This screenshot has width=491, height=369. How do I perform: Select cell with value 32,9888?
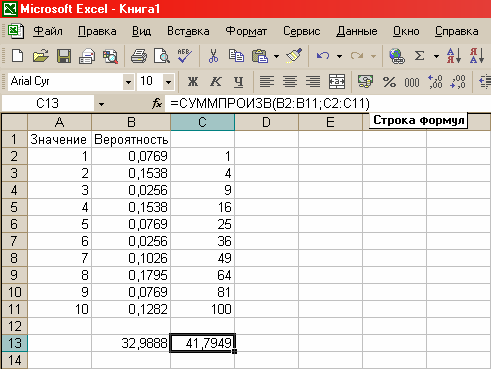pos(131,343)
